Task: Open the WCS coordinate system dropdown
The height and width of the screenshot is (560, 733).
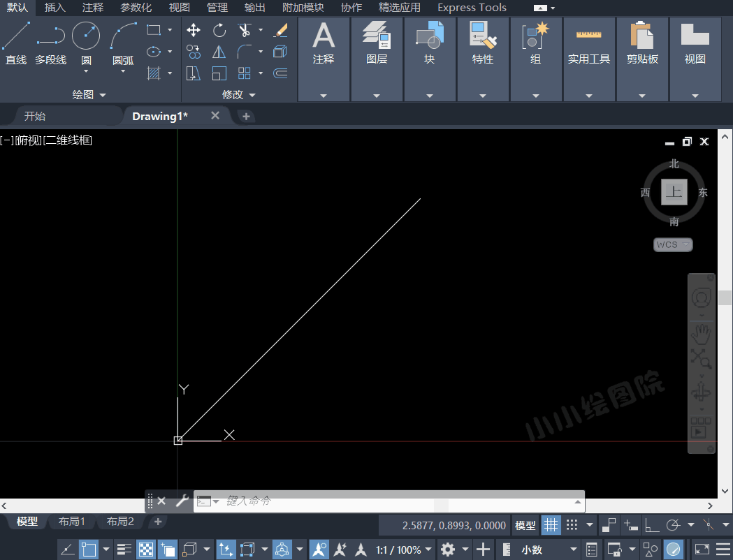Action: tap(673, 244)
